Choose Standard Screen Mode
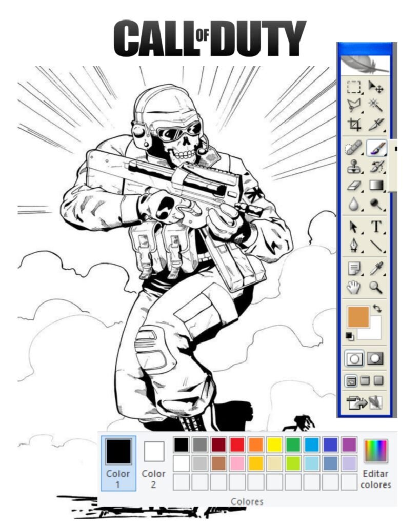Image resolution: width=420 pixels, height=525 pixels. click(351, 381)
